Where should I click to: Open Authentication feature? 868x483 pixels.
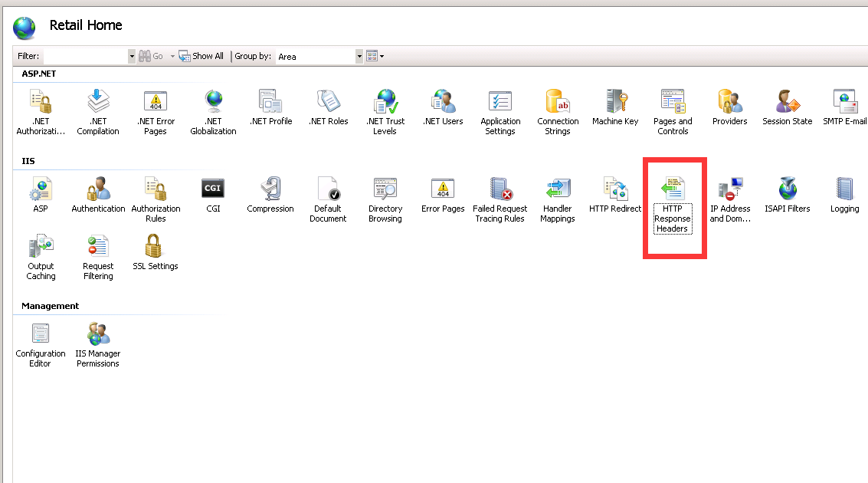(x=98, y=195)
